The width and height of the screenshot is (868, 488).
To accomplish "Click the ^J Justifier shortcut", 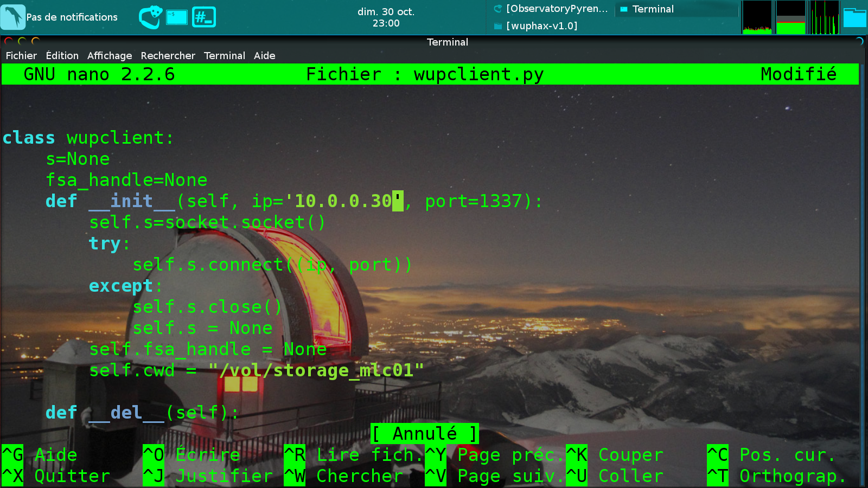I will pyautogui.click(x=208, y=476).
